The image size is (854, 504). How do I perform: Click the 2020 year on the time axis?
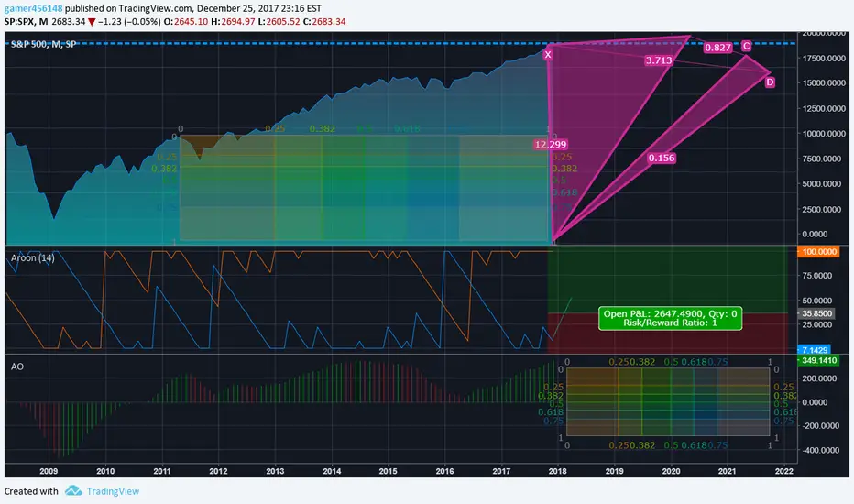[671, 471]
